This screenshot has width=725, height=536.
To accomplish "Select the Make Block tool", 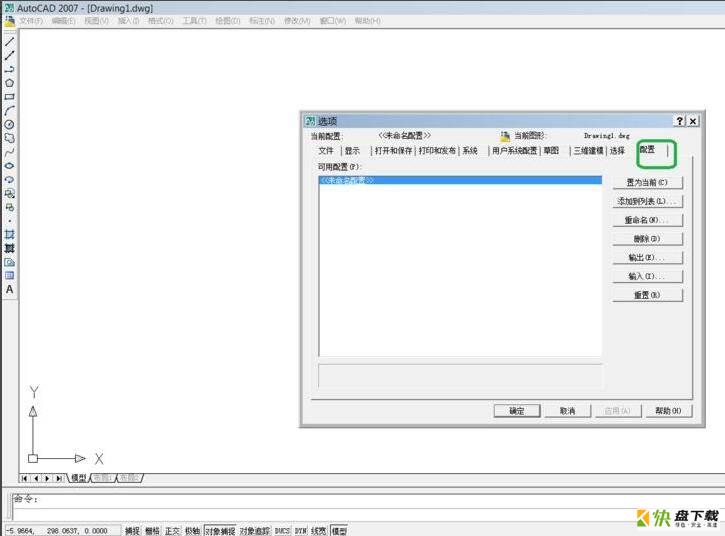I will pos(9,207).
